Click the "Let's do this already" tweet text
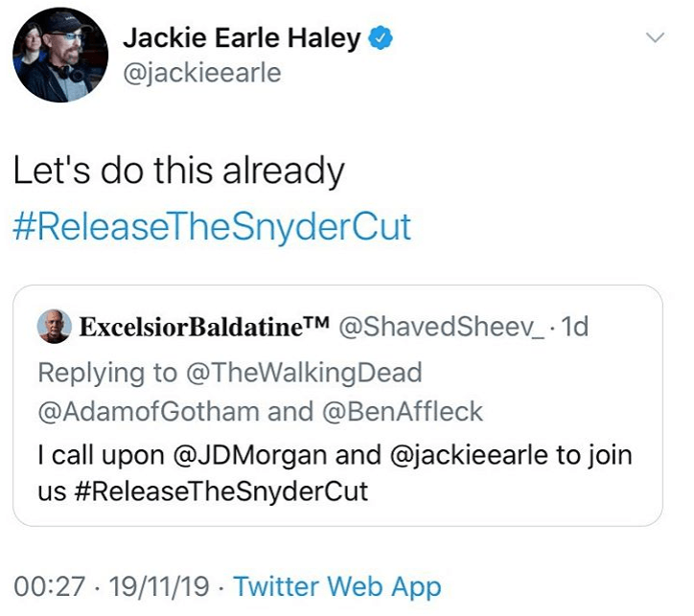Image resolution: width=694 pixels, height=616 pixels. click(x=177, y=172)
